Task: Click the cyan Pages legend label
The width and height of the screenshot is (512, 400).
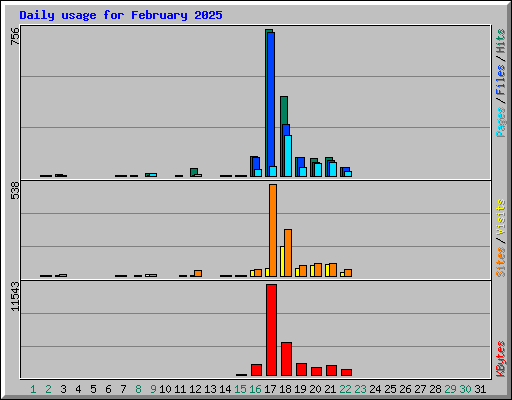Action: coord(500,122)
